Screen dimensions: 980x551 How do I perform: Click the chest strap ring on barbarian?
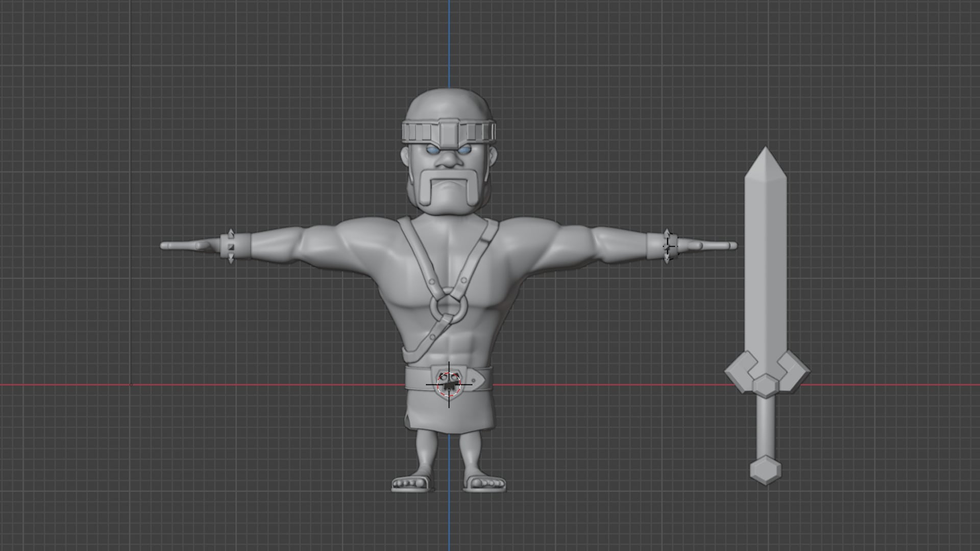(448, 306)
